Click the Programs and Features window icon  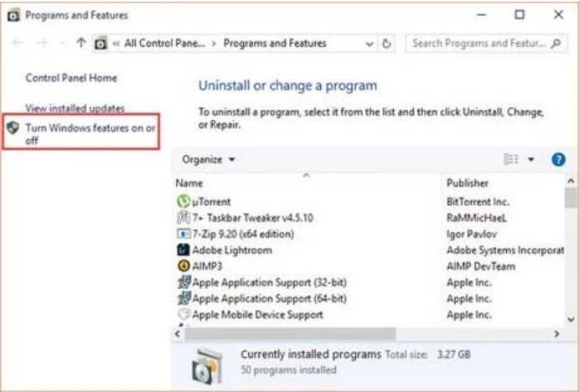13,16
